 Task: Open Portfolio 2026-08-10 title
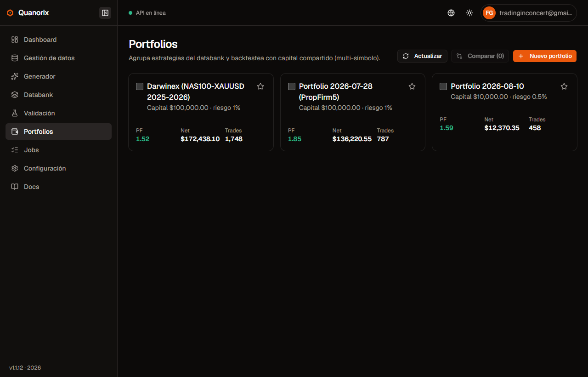click(487, 86)
